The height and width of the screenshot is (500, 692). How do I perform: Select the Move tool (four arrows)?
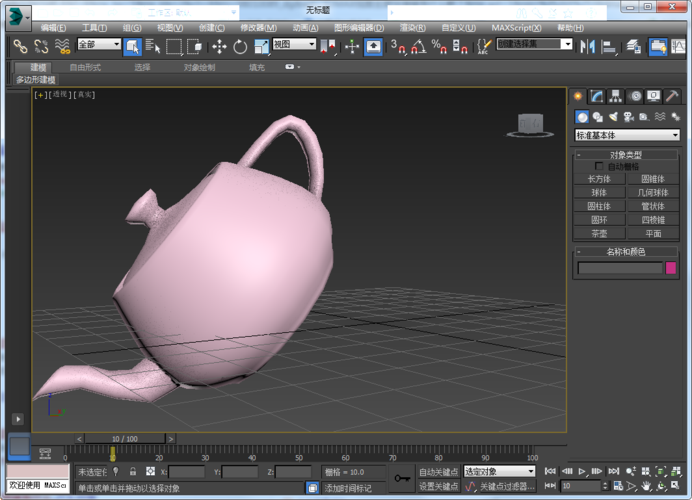219,46
